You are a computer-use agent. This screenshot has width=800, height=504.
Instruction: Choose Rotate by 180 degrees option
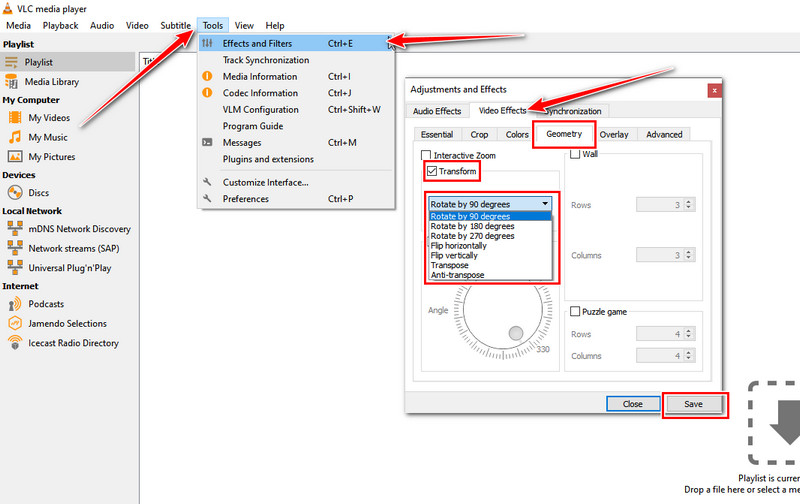pyautogui.click(x=490, y=226)
